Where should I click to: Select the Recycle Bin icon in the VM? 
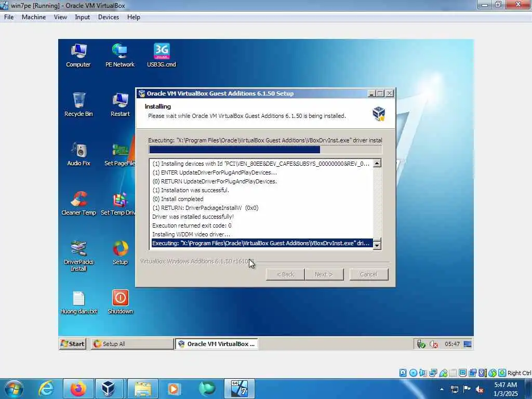coord(78,104)
